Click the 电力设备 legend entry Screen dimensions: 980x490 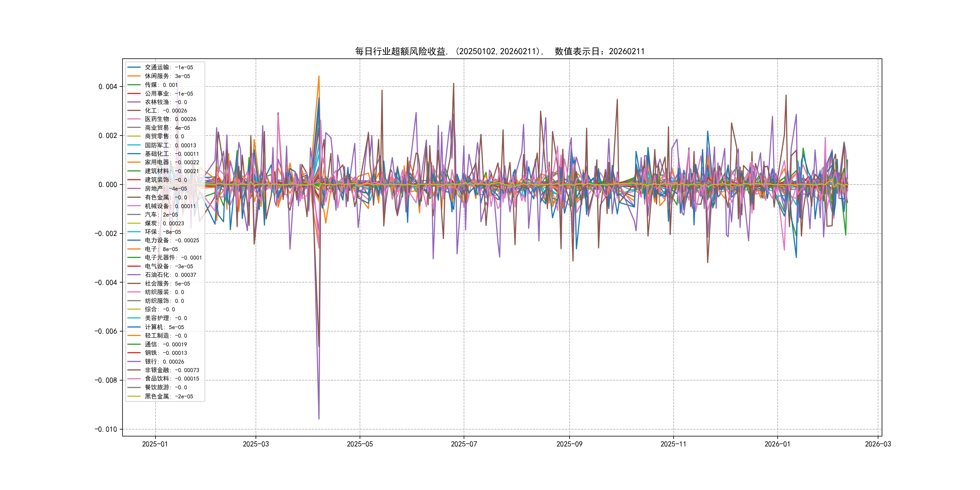[x=171, y=240]
